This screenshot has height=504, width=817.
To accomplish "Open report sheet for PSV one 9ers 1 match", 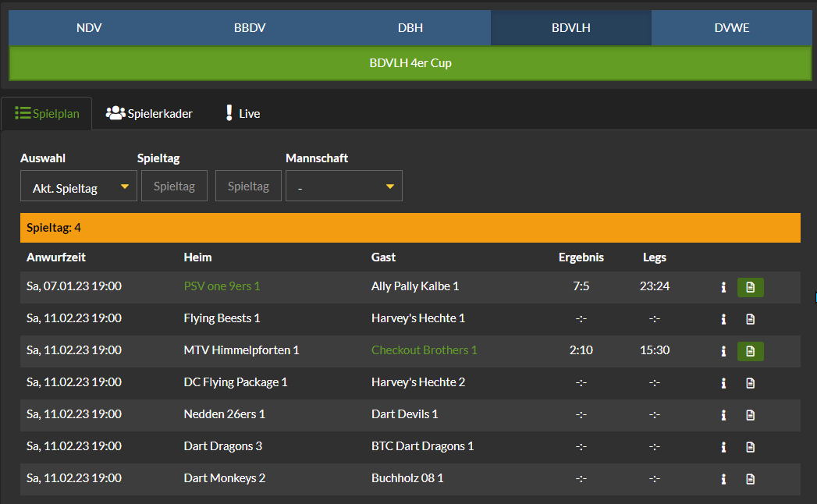I will pyautogui.click(x=751, y=287).
